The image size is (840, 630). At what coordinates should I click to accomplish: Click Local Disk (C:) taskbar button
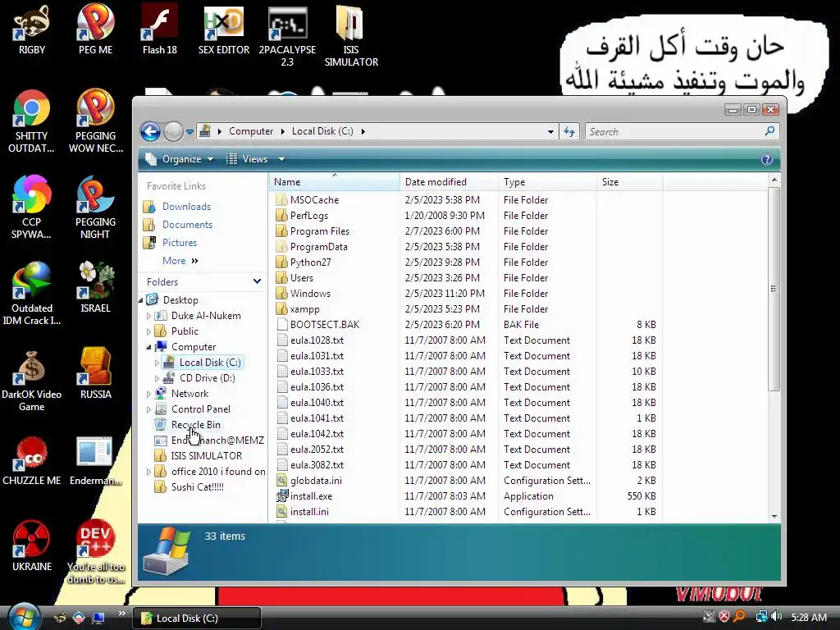coord(197,618)
